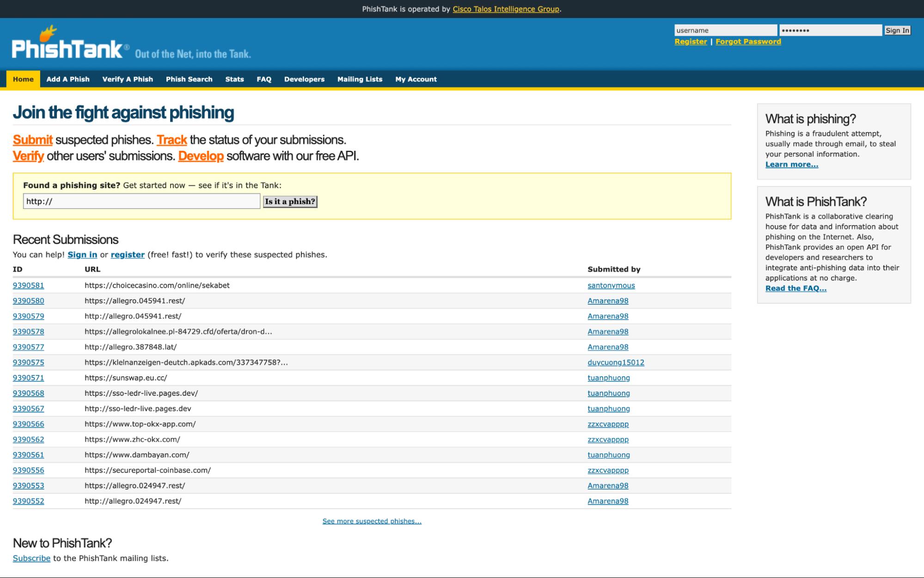
Task: Follow the Submit suspected phishes link
Action: (33, 140)
